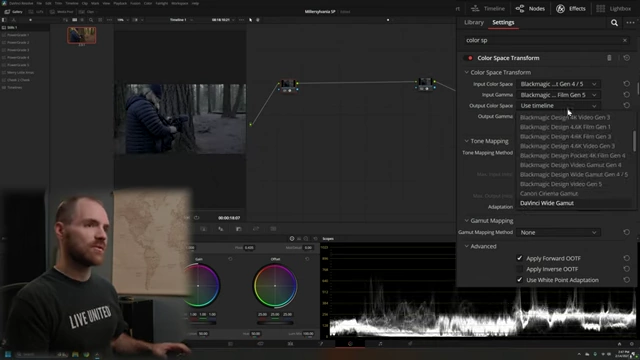Viewport: 640px width, 360px height.
Task: Reset the Input Color Space parameter
Action: point(627,84)
